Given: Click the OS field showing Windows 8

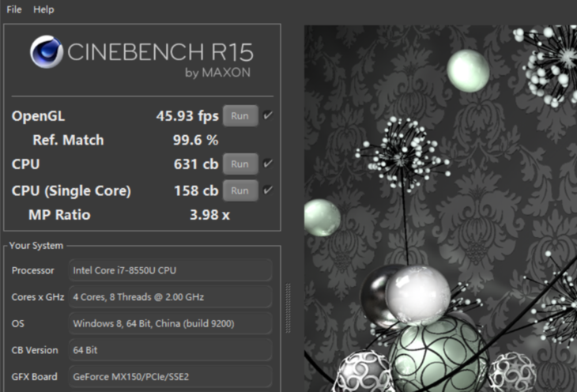Looking at the screenshot, I should (171, 323).
